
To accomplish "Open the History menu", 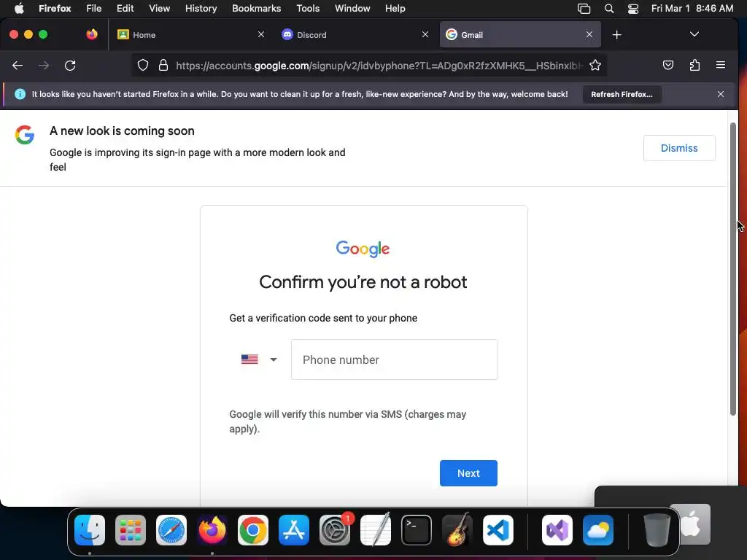I will [201, 9].
